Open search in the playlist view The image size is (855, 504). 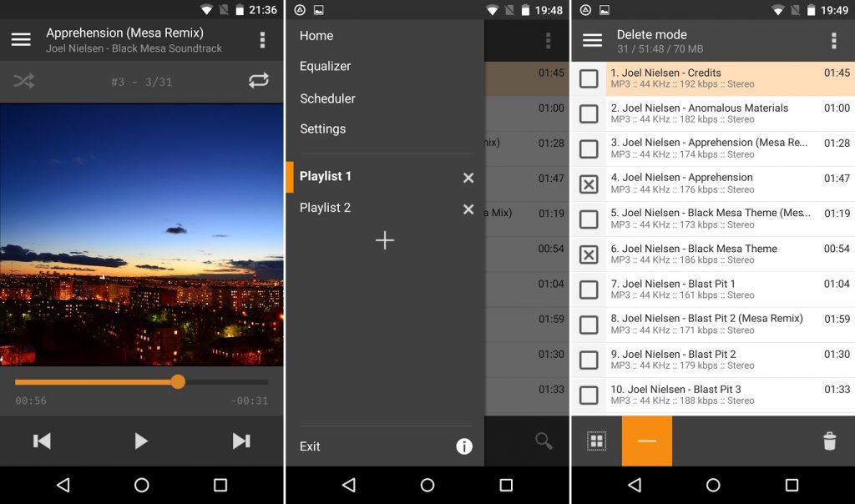click(544, 441)
